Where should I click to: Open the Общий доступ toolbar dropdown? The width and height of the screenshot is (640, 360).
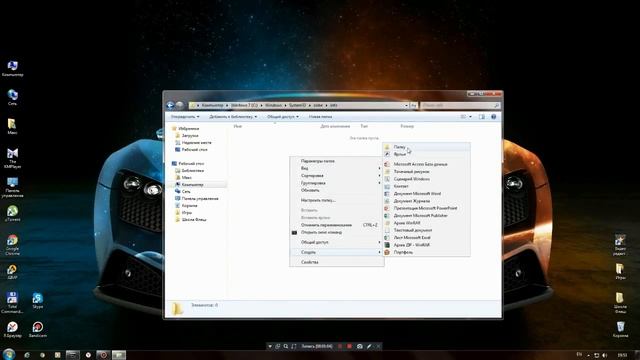click(282, 117)
